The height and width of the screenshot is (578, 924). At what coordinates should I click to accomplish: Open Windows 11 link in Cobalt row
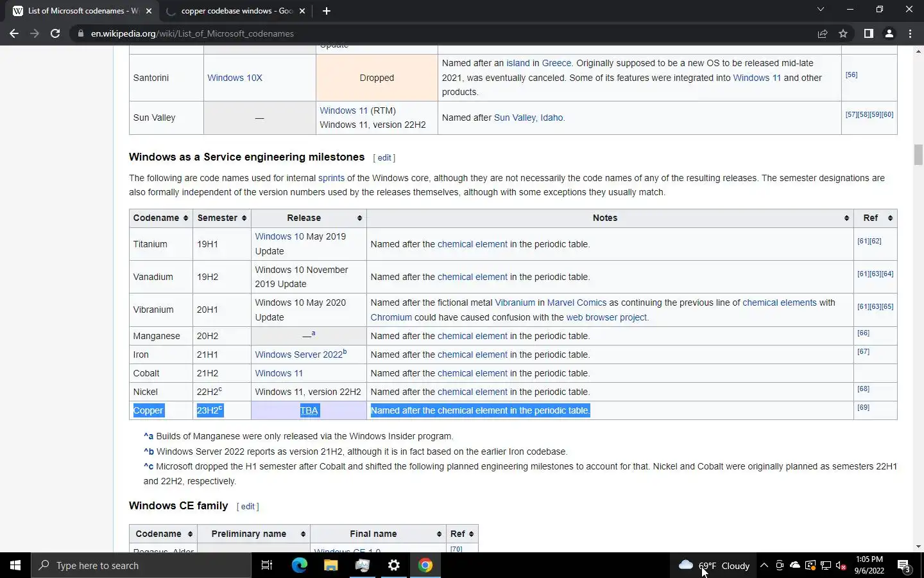[278, 373]
